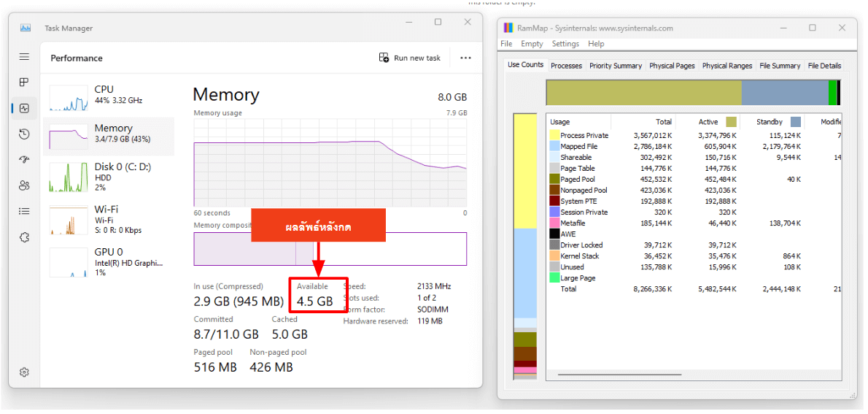The height and width of the screenshot is (414, 868).
Task: Click the Active column color swatch
Action: (x=732, y=122)
